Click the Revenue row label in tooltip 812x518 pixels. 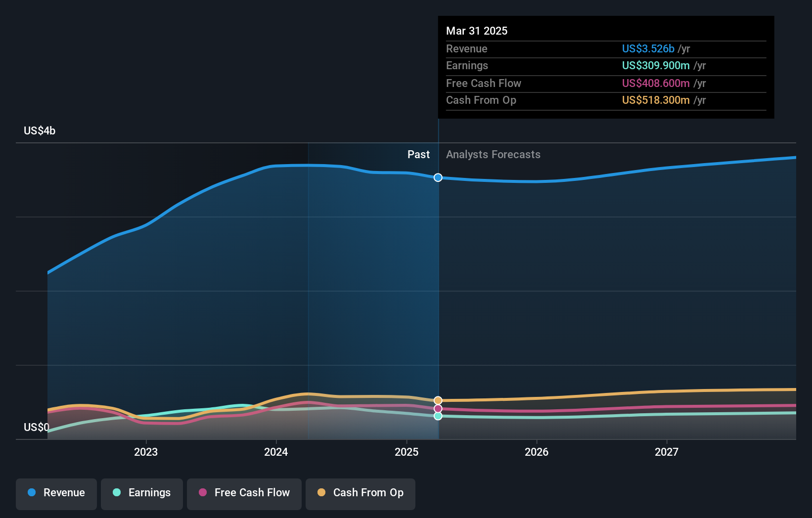coord(467,48)
